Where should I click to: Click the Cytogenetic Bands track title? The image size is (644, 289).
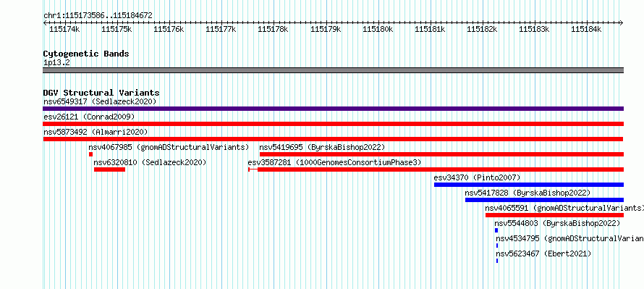click(x=86, y=54)
